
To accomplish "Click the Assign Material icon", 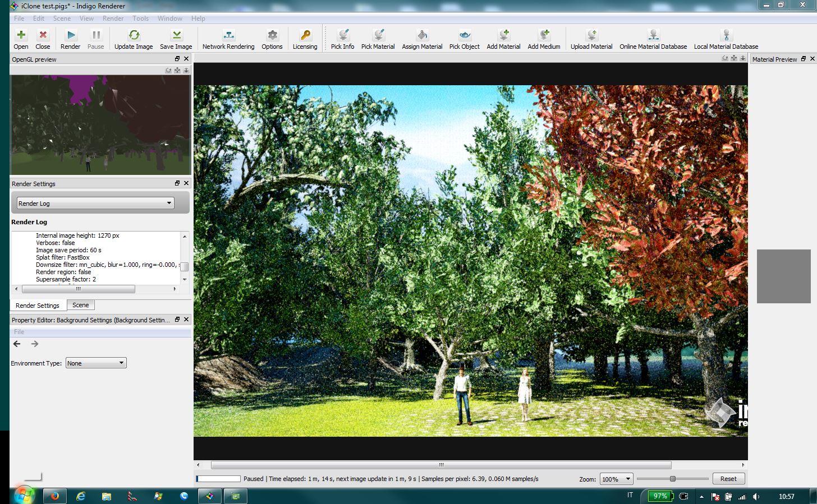I will click(x=422, y=35).
